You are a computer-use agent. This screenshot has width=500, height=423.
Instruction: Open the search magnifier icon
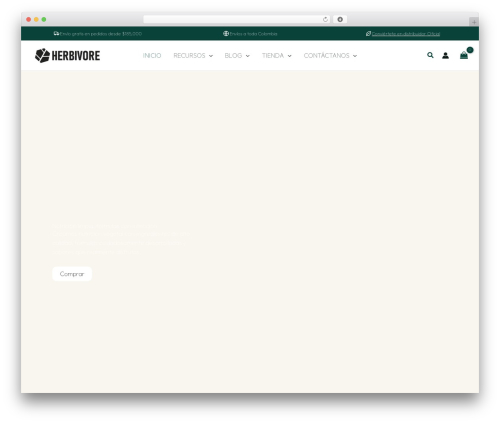(x=430, y=55)
